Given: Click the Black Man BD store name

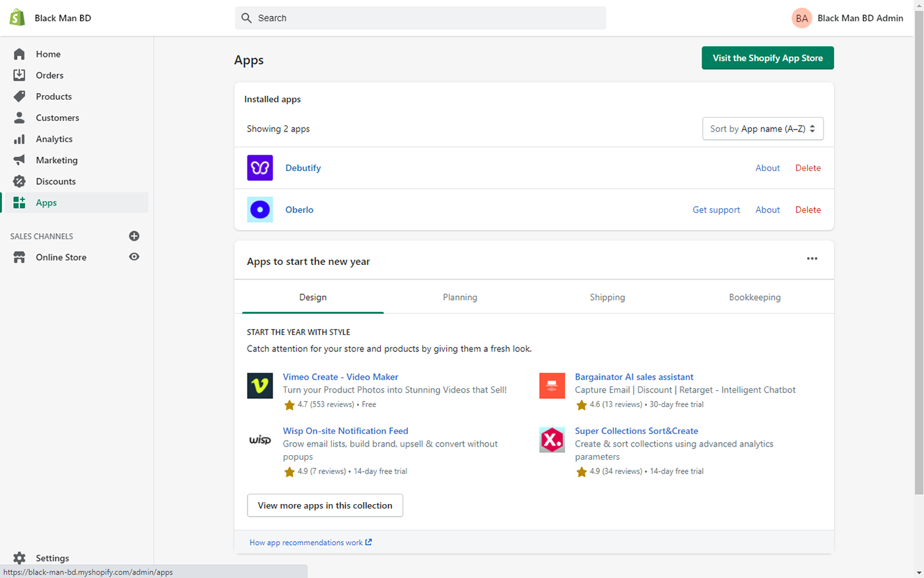Looking at the screenshot, I should point(63,18).
